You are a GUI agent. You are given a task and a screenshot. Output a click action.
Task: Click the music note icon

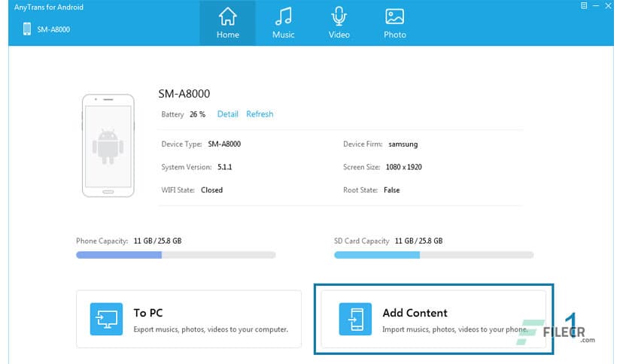[283, 17]
